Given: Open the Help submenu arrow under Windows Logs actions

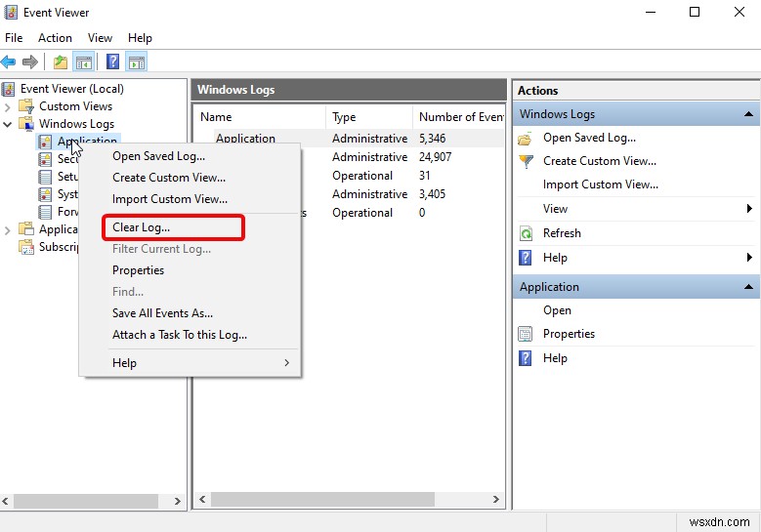Looking at the screenshot, I should click(749, 258).
